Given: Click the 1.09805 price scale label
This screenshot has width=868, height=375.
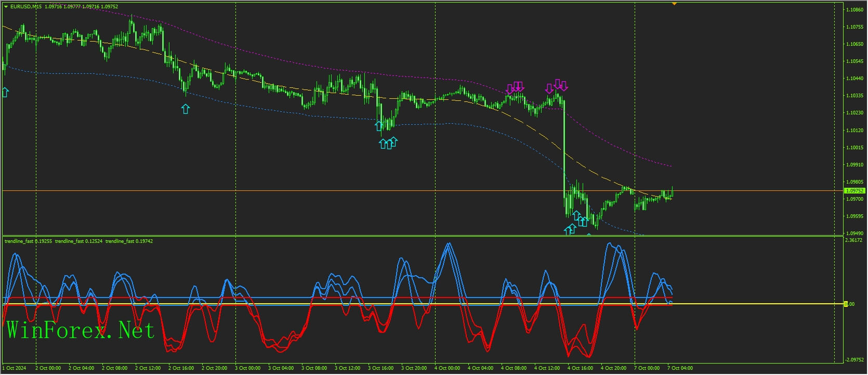Looking at the screenshot, I should (x=855, y=182).
